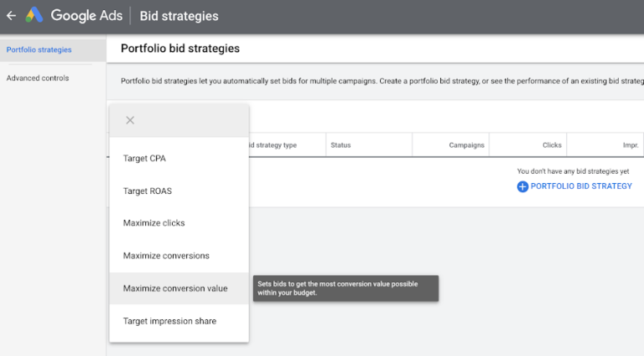Select Target impression share strategy
Screen dimensions: 644x356
pos(169,321)
